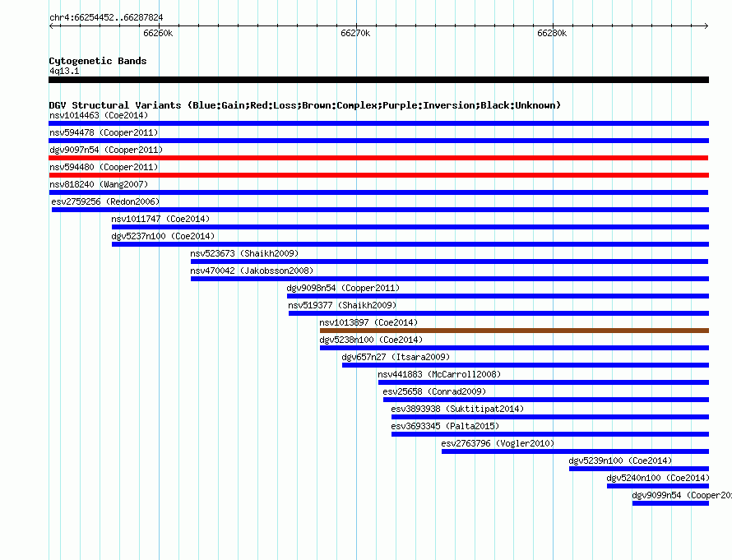Open the nsv594478 (Cooper2011) label

pos(104,132)
